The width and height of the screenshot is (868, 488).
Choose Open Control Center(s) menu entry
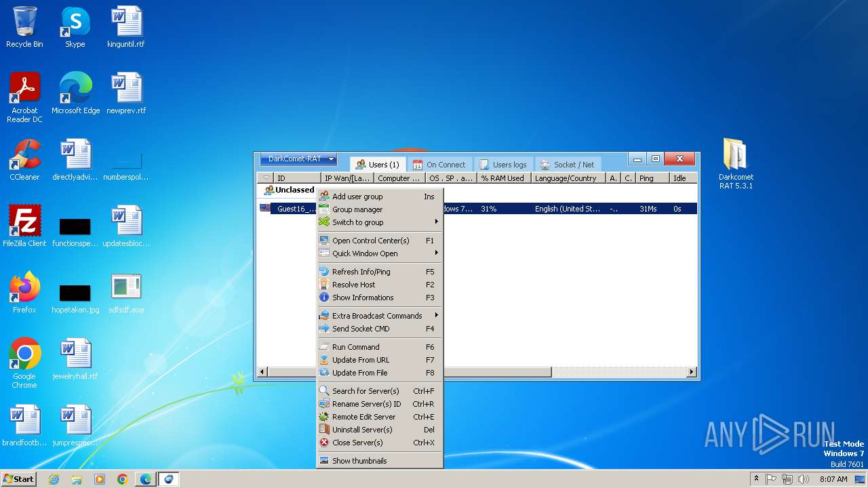pos(380,241)
